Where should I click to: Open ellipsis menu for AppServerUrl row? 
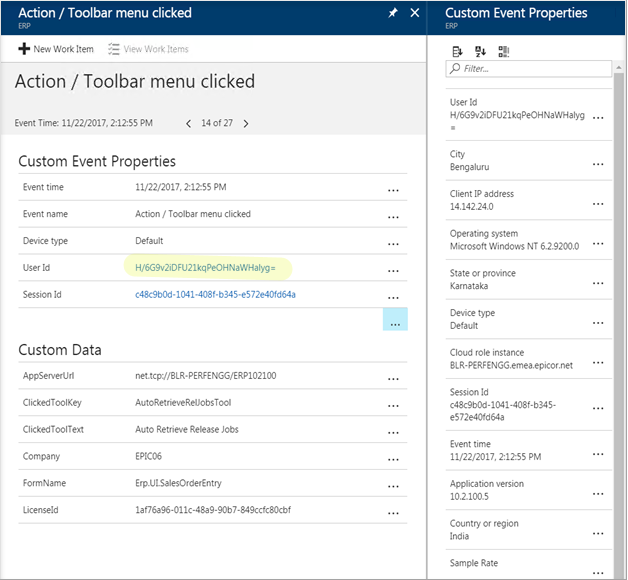[x=393, y=379]
